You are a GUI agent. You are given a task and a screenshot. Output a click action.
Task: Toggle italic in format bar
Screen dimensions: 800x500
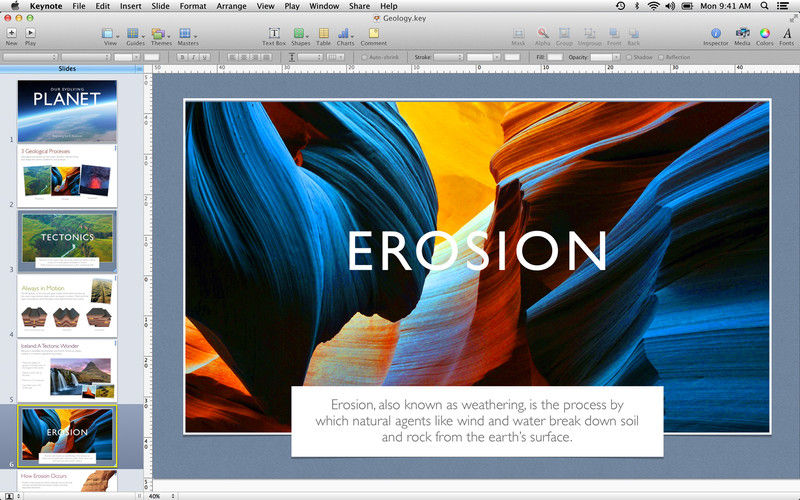coord(194,58)
